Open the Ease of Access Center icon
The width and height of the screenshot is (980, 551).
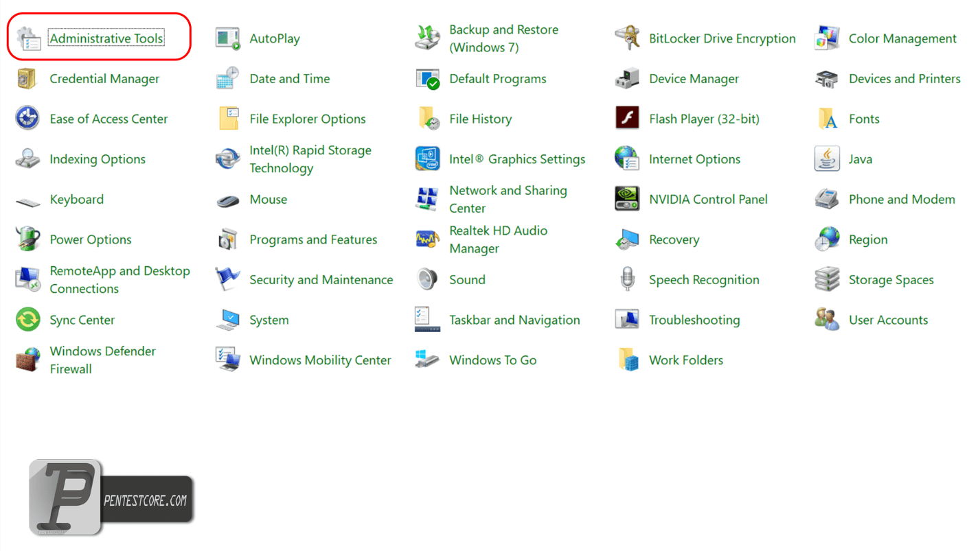click(x=28, y=119)
